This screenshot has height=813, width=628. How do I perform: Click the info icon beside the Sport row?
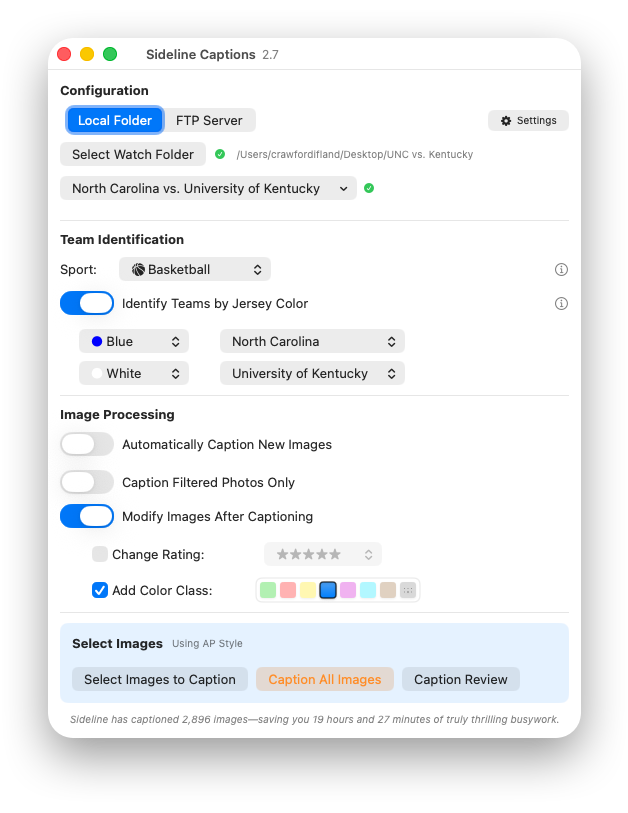point(561,270)
